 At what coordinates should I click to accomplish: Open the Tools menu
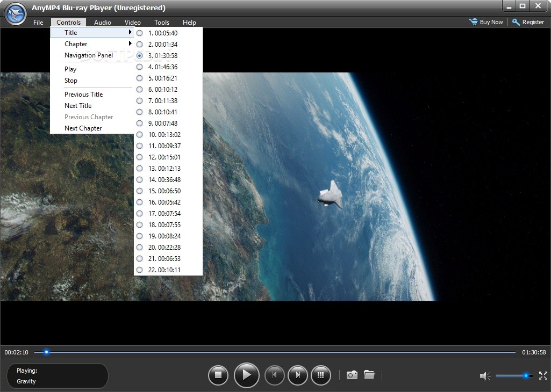162,23
